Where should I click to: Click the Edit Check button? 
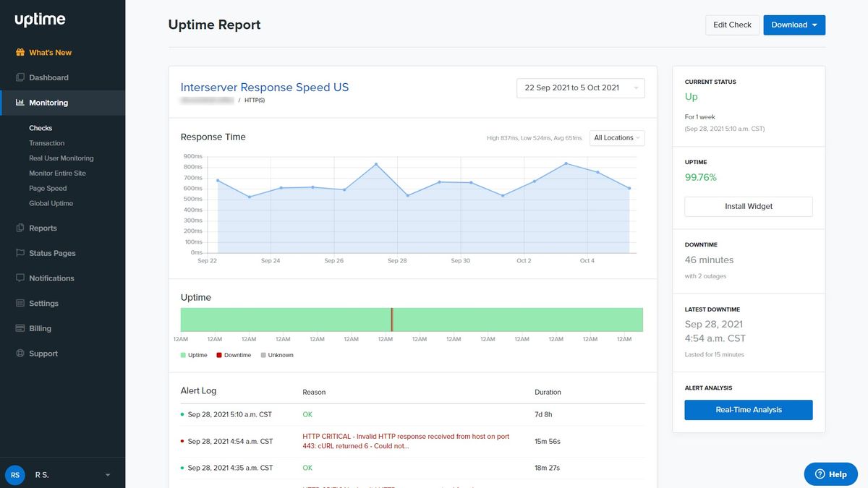pyautogui.click(x=732, y=25)
